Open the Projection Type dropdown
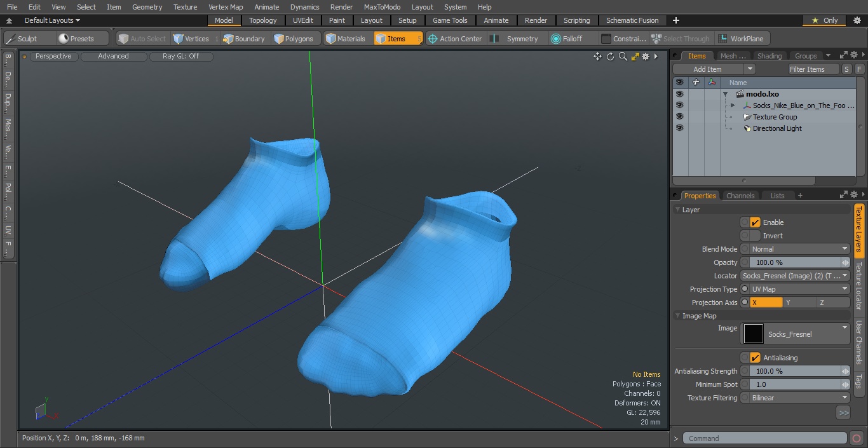 click(800, 289)
